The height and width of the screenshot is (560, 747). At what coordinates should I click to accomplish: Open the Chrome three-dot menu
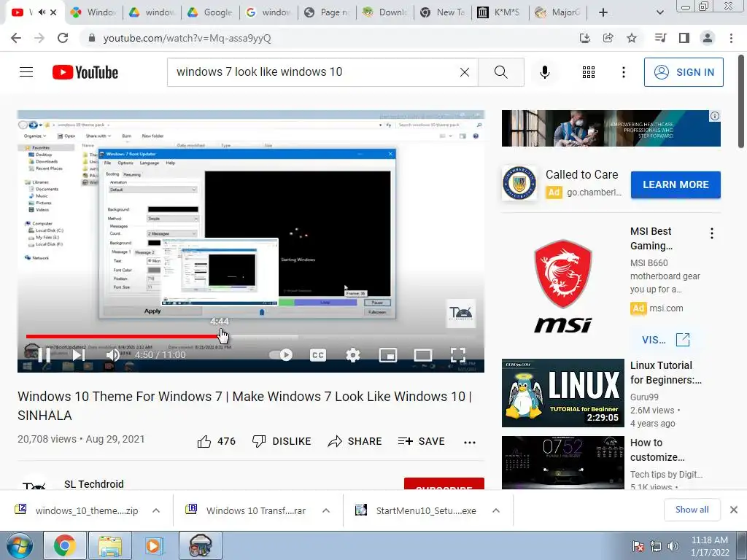[x=731, y=38]
